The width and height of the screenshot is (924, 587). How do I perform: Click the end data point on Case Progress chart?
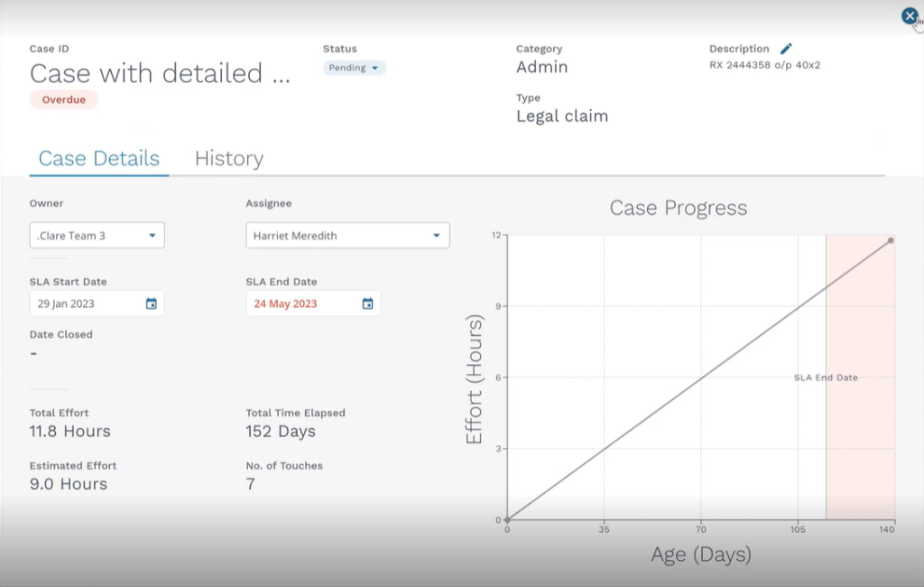(x=891, y=240)
